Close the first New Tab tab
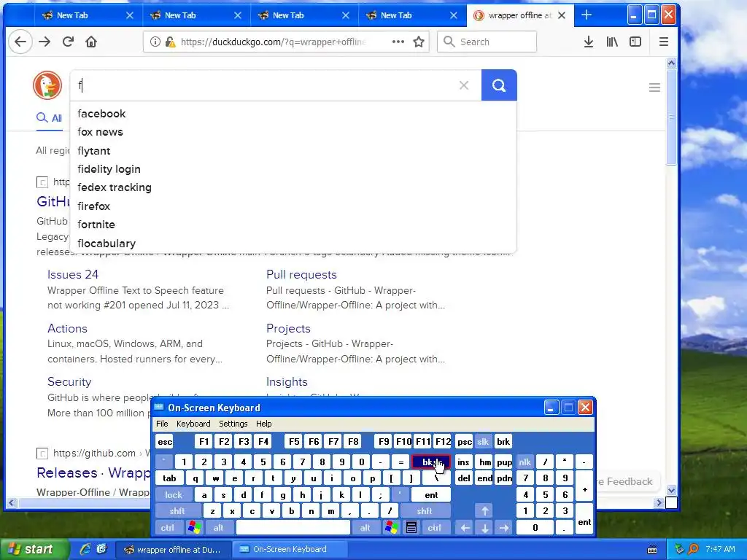747x560 pixels. 130,15
